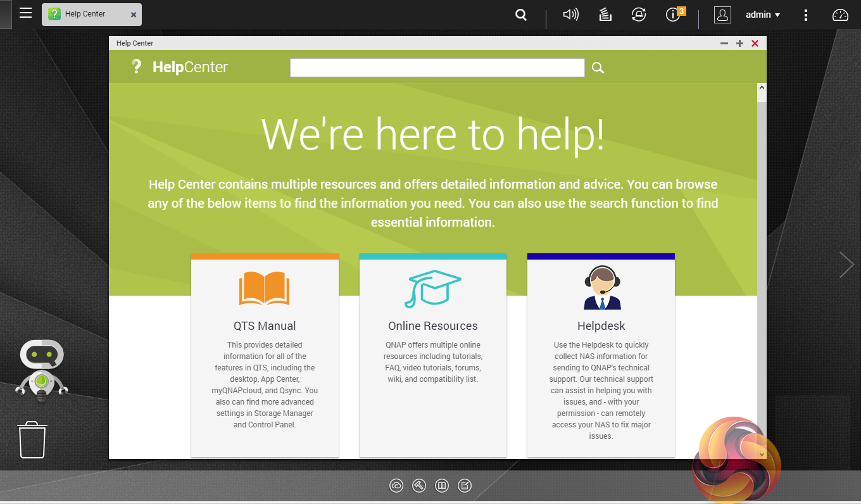
Task: Click the Helpdesk description text
Action: [601, 391]
